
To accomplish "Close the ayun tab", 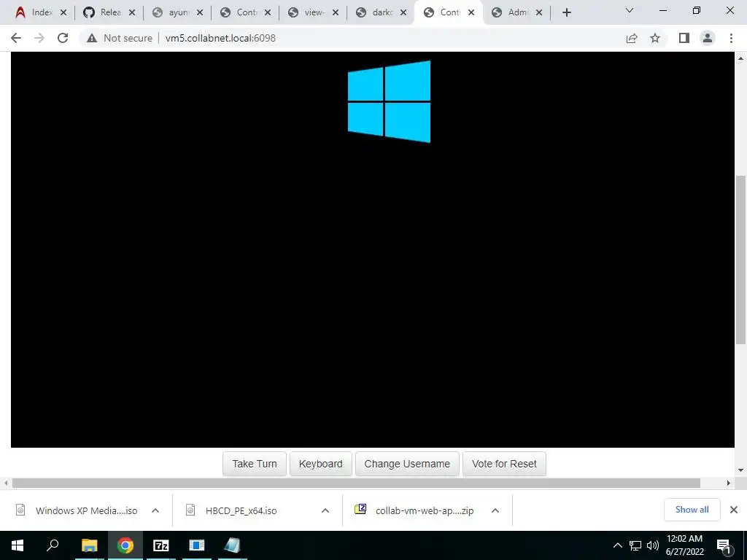I will pos(200,12).
